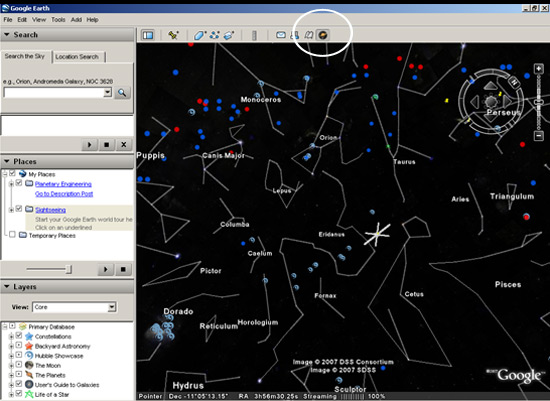Click the email envelope toolbar icon

281,35
